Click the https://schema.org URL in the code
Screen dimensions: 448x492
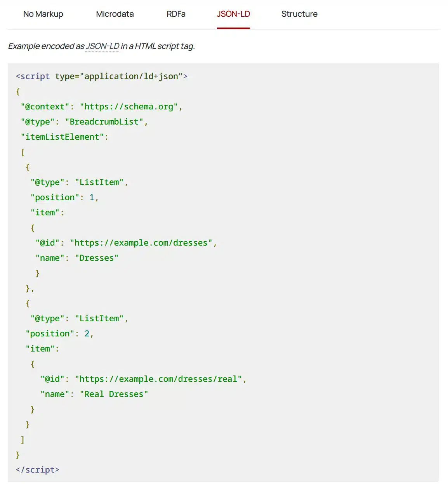pyautogui.click(x=129, y=107)
